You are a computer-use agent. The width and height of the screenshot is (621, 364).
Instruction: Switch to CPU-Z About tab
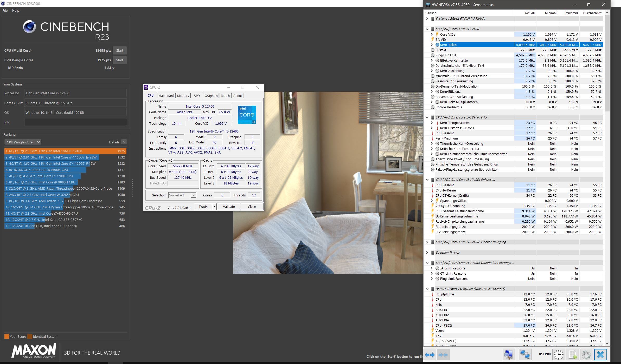[x=238, y=96]
